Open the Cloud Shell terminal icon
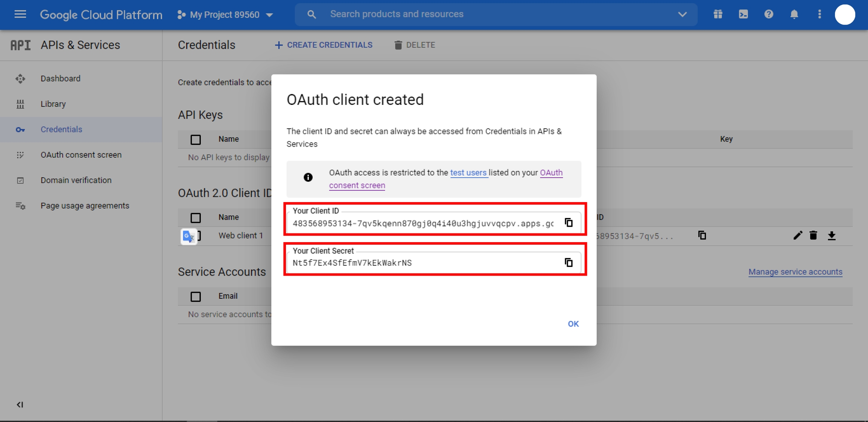The height and width of the screenshot is (422, 868). pos(743,14)
